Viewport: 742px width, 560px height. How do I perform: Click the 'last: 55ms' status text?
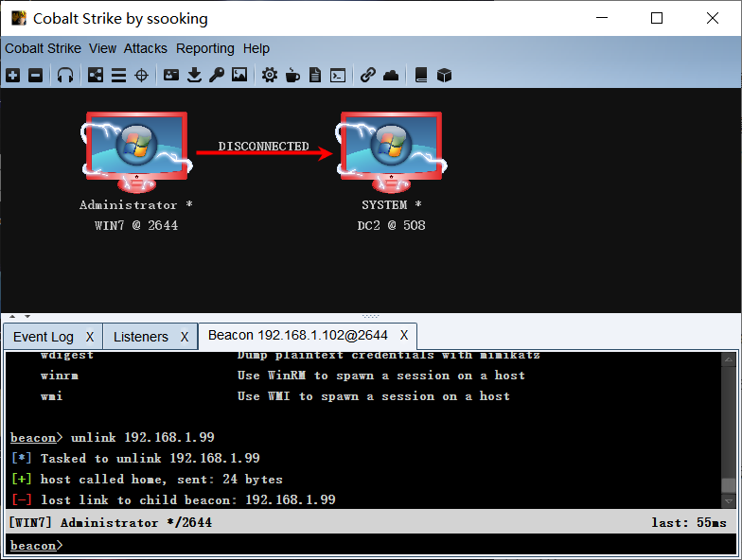[689, 522]
